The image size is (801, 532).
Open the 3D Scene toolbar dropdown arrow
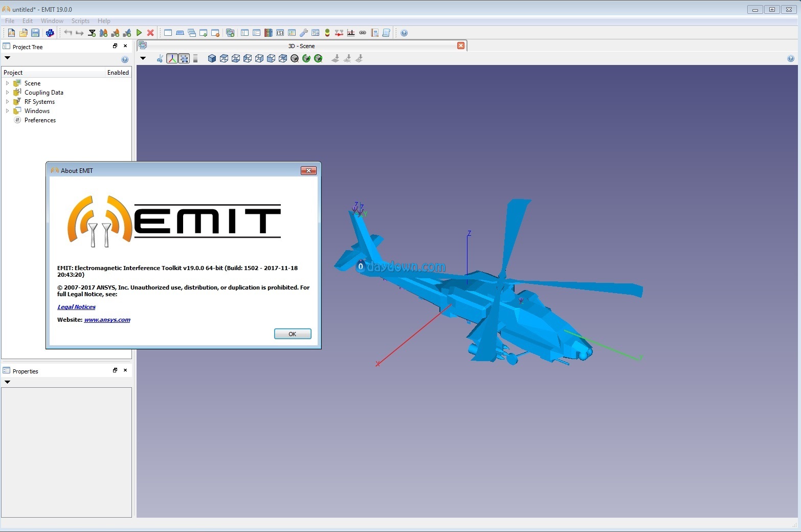[x=143, y=58]
